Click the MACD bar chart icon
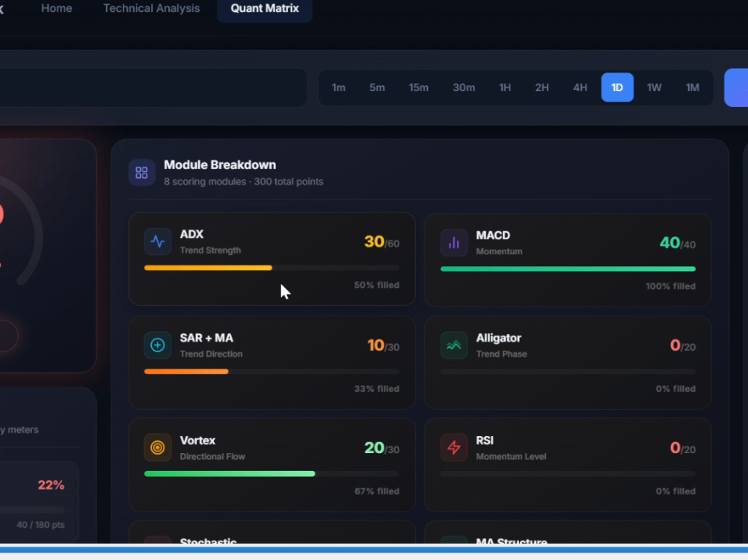748x560 pixels. (x=454, y=242)
